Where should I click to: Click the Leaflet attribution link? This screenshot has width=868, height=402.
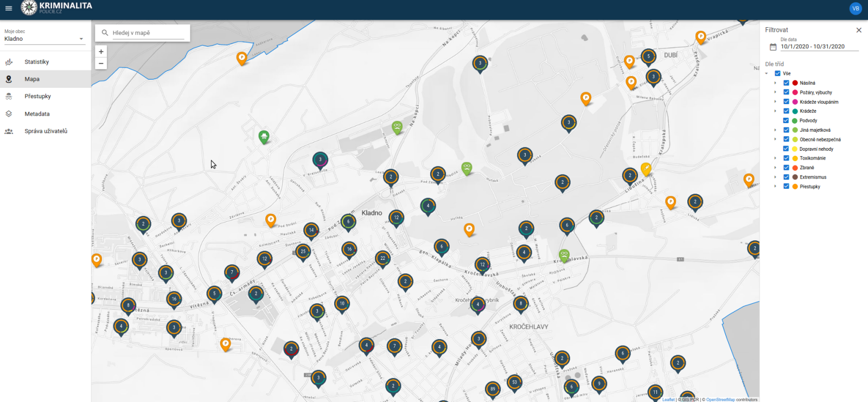(668, 400)
